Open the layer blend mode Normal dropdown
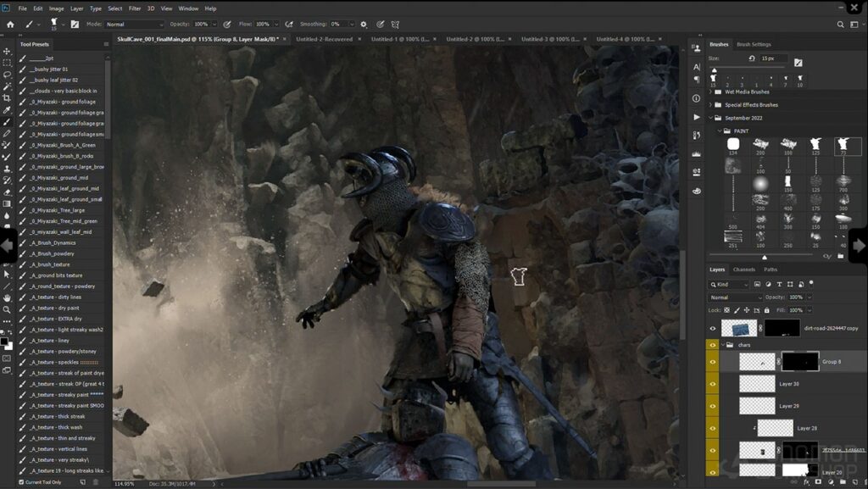This screenshot has height=489, width=868. [735, 297]
